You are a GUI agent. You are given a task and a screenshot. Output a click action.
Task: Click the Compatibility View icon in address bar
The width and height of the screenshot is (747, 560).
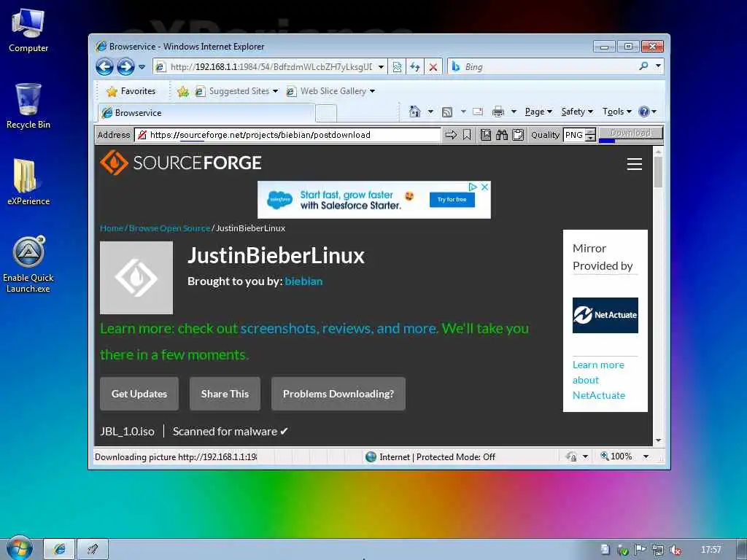(x=397, y=67)
